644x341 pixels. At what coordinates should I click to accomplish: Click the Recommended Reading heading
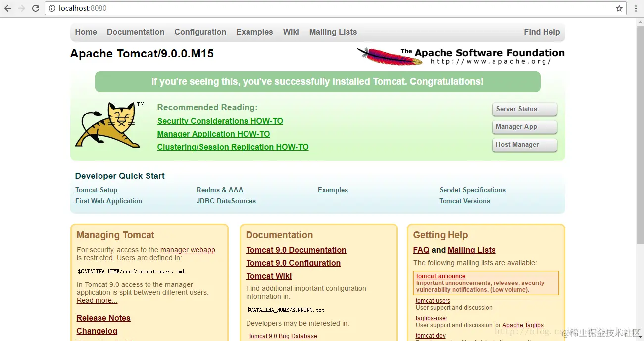click(207, 107)
